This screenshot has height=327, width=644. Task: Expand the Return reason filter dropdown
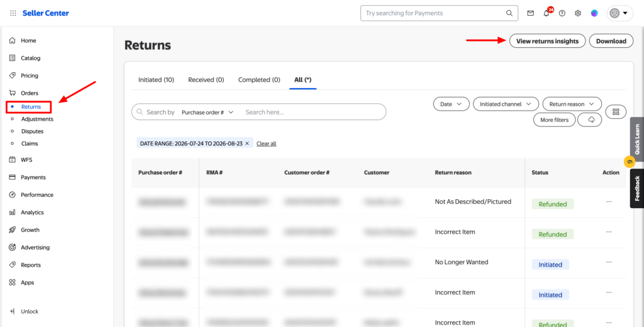pos(572,104)
